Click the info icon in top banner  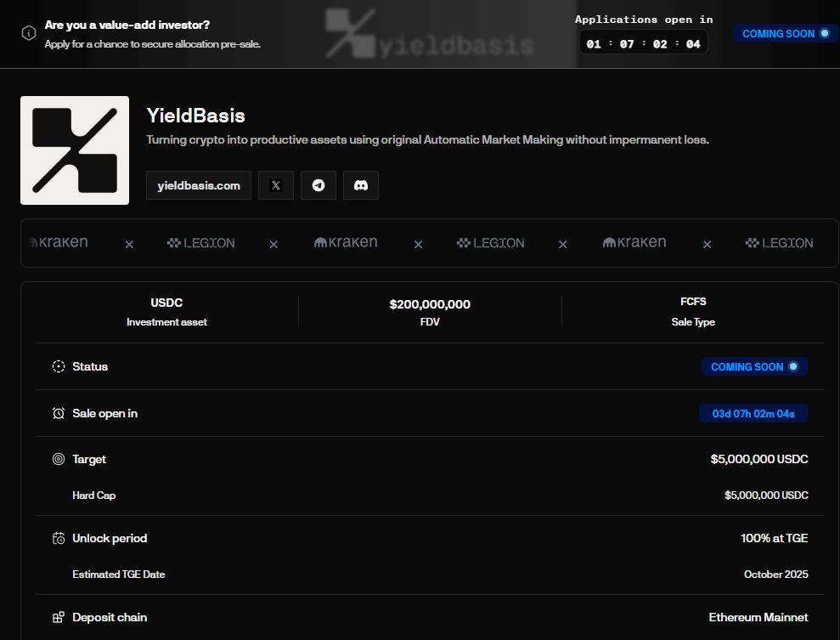(29, 33)
